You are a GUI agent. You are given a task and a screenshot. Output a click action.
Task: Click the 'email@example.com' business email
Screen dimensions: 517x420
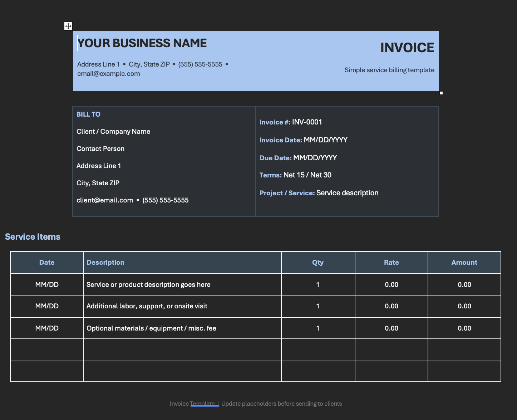click(109, 74)
